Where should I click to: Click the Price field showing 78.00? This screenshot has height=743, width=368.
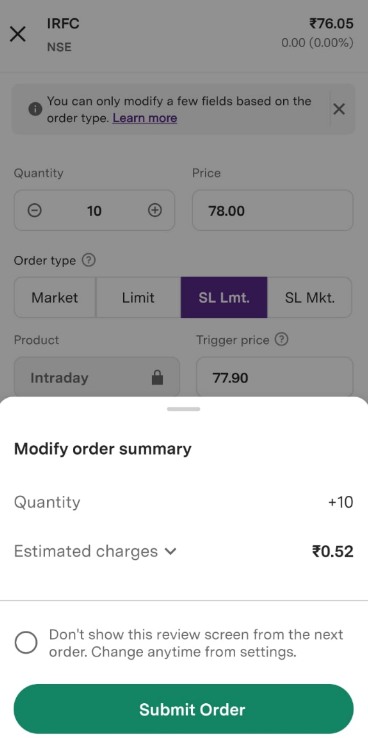pos(273,210)
